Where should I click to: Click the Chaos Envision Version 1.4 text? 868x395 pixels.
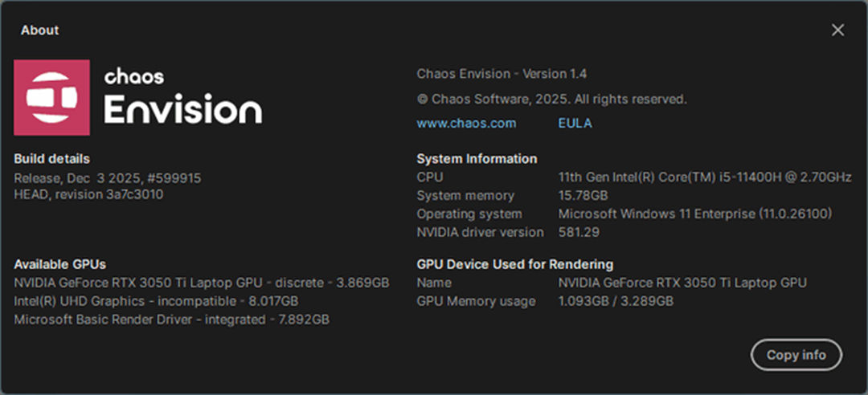pos(502,74)
